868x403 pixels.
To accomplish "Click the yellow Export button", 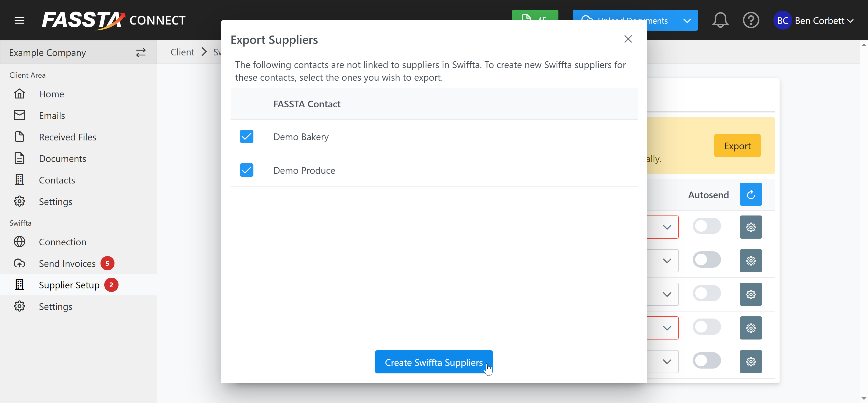I will pyautogui.click(x=737, y=146).
